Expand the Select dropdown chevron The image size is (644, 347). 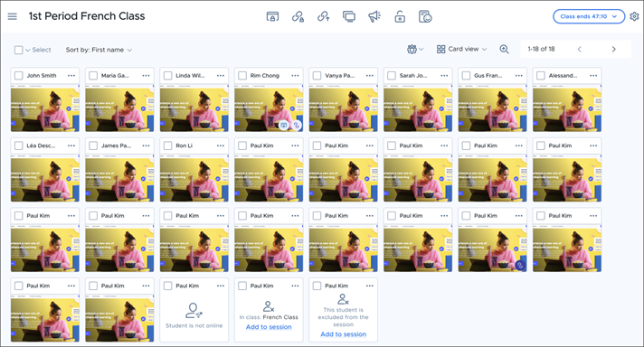(27, 50)
